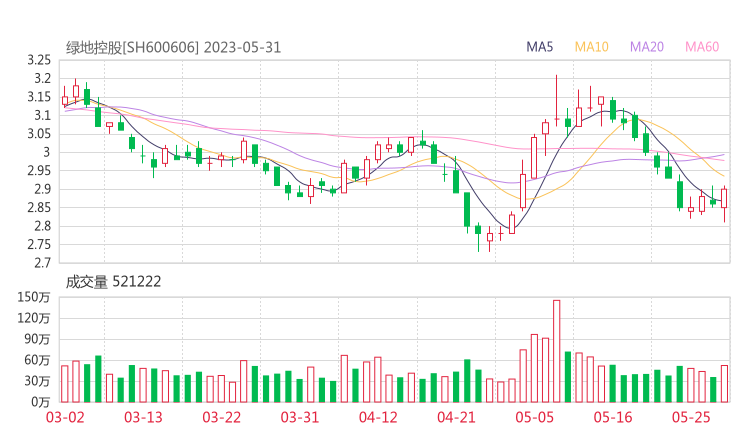Click the 03-22 date axis label

(x=222, y=417)
